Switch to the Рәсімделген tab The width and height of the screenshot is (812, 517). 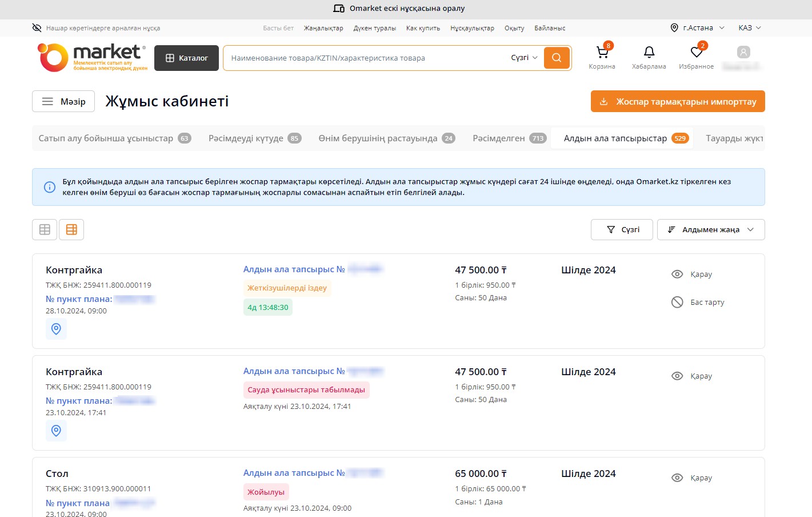509,138
